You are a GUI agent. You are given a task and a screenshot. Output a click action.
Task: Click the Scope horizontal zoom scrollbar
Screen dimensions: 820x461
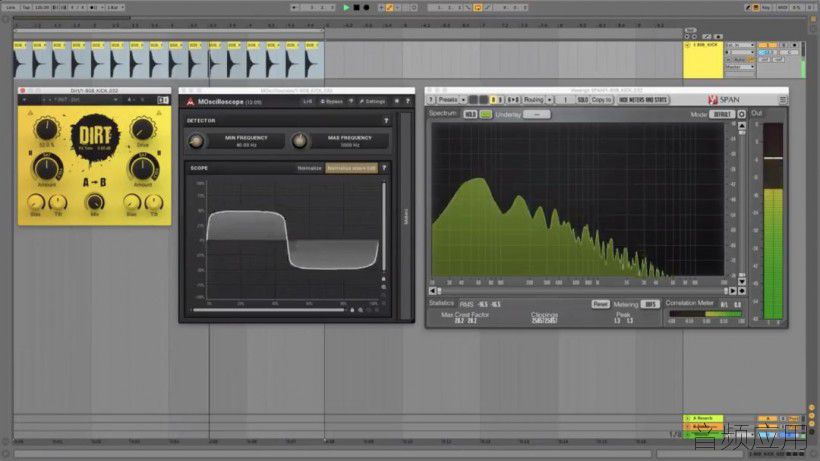pos(269,310)
